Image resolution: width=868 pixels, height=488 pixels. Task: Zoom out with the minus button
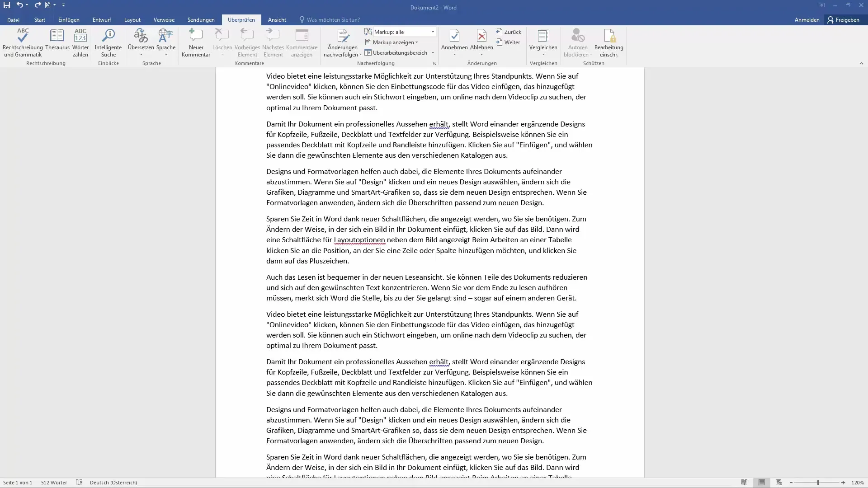(791, 483)
